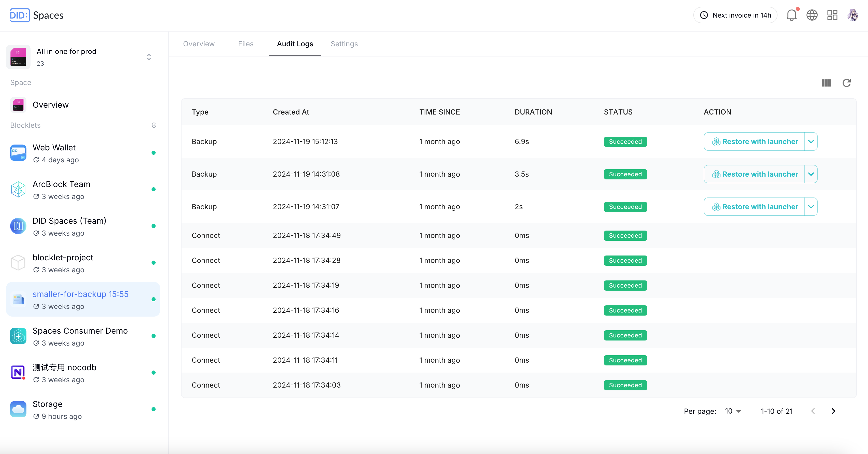Expand restore options for 14:31:07 backup
Viewport: 868px width, 454px height.
click(811, 207)
